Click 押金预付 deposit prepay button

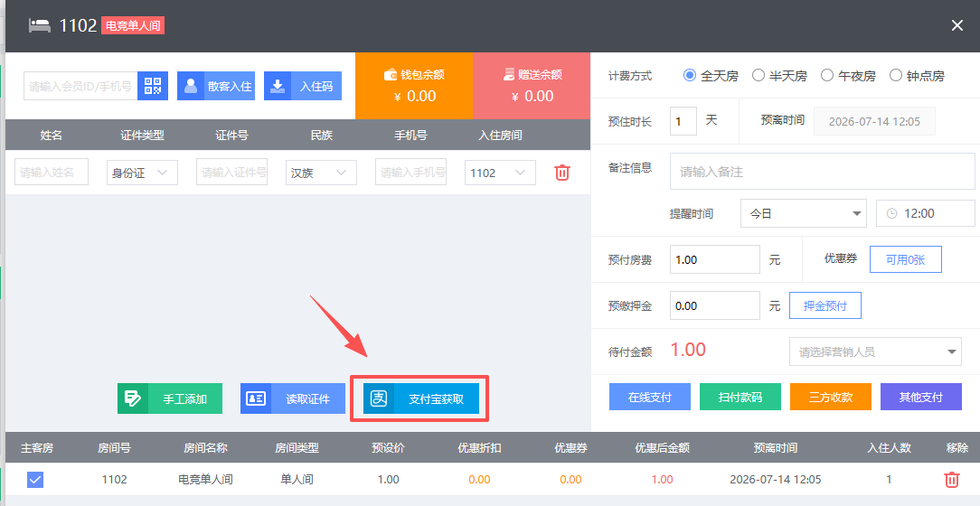[x=825, y=305]
